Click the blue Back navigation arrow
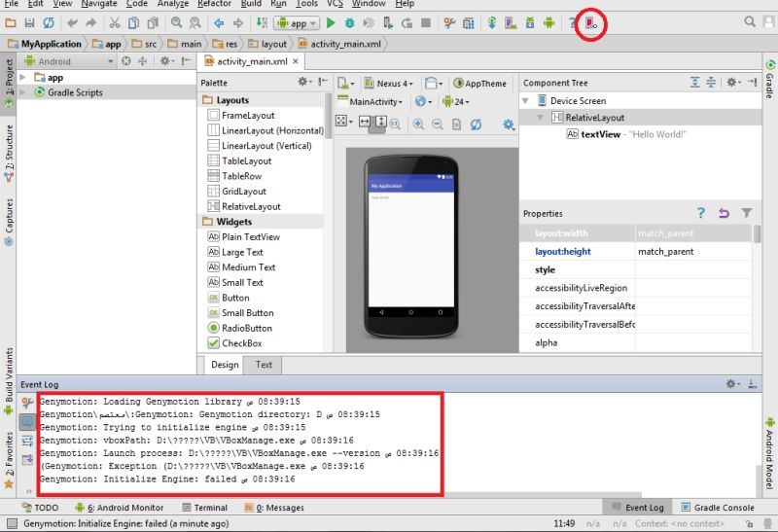The image size is (778, 532). [219, 23]
